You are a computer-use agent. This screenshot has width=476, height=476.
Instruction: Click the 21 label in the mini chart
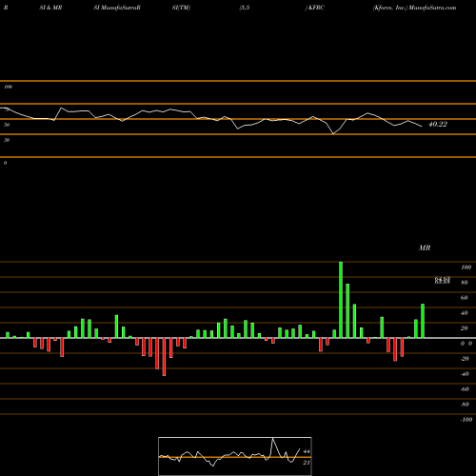click(307, 463)
